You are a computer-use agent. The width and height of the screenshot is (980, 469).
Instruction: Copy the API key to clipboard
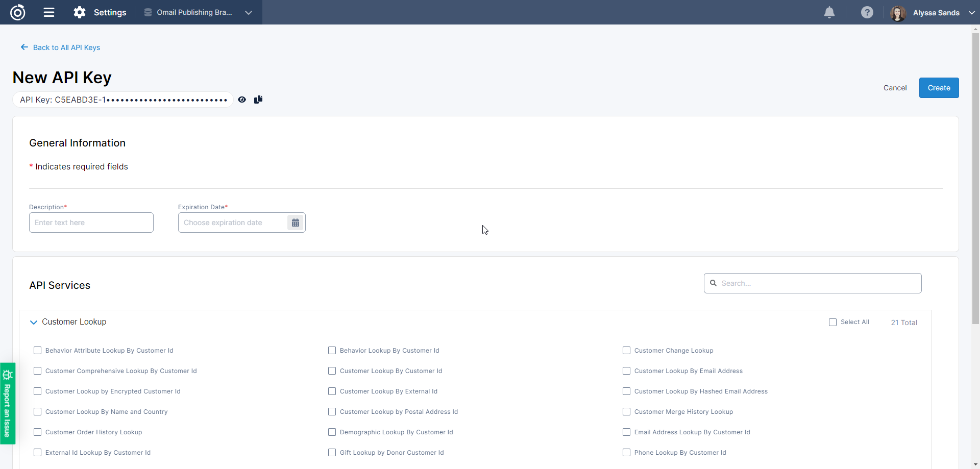258,100
